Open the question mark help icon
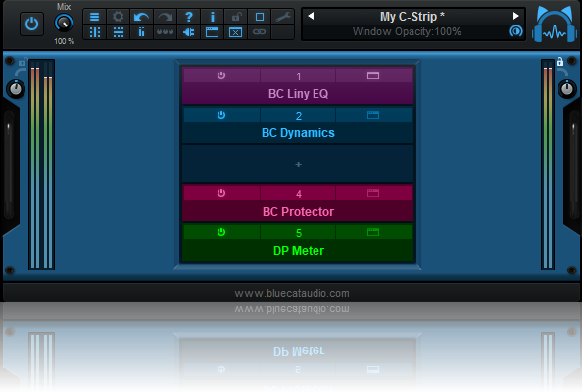Viewport: 582px width, 392px height. [188, 17]
